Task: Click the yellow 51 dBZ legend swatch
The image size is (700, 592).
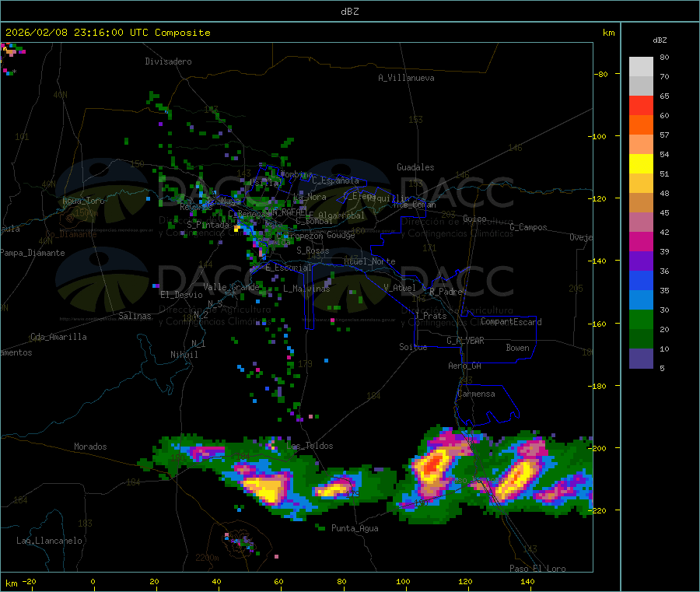Action: [x=641, y=164]
